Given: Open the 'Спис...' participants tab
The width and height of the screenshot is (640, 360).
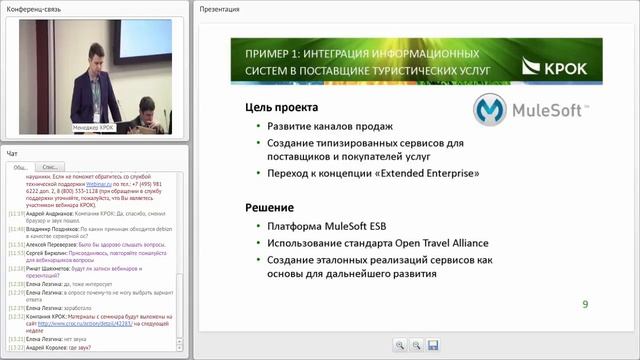Looking at the screenshot, I should point(50,167).
